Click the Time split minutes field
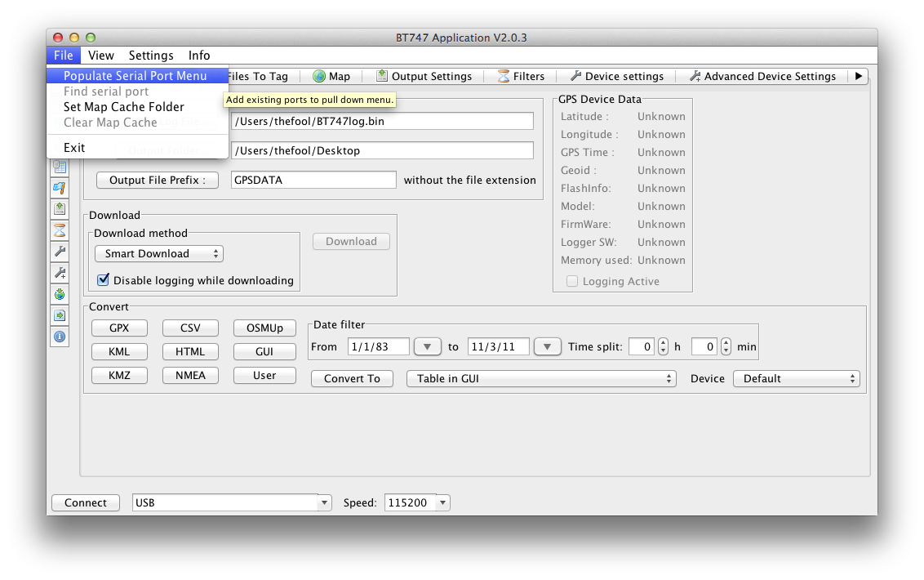The height and width of the screenshot is (580, 924). [704, 346]
